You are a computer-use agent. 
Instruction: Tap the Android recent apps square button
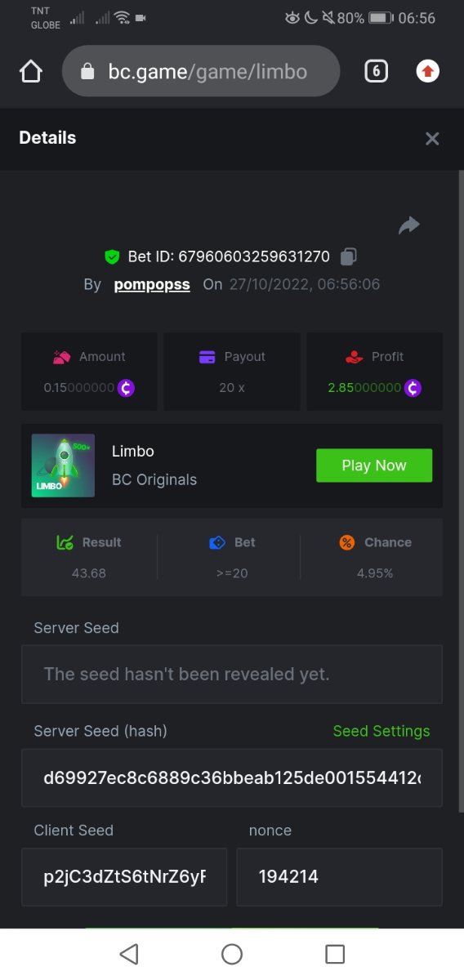pyautogui.click(x=335, y=954)
